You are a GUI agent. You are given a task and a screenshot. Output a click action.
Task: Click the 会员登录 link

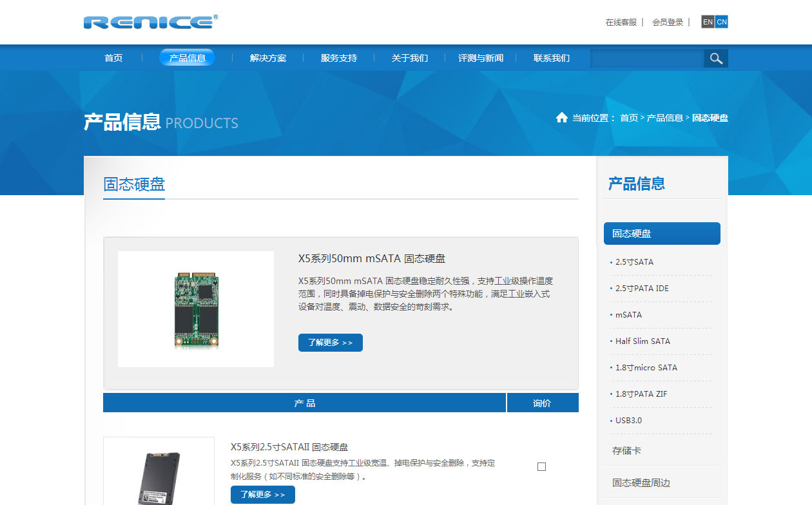point(668,22)
